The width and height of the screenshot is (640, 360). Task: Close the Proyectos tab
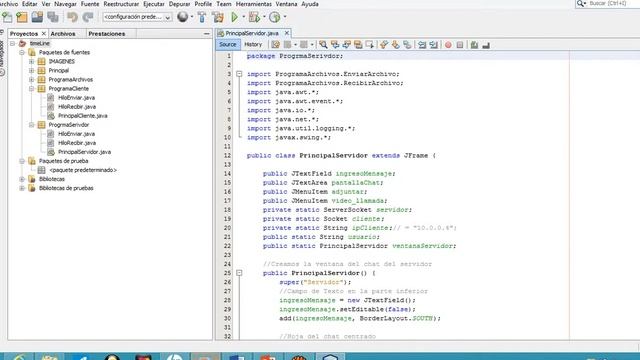pyautogui.click(x=44, y=34)
